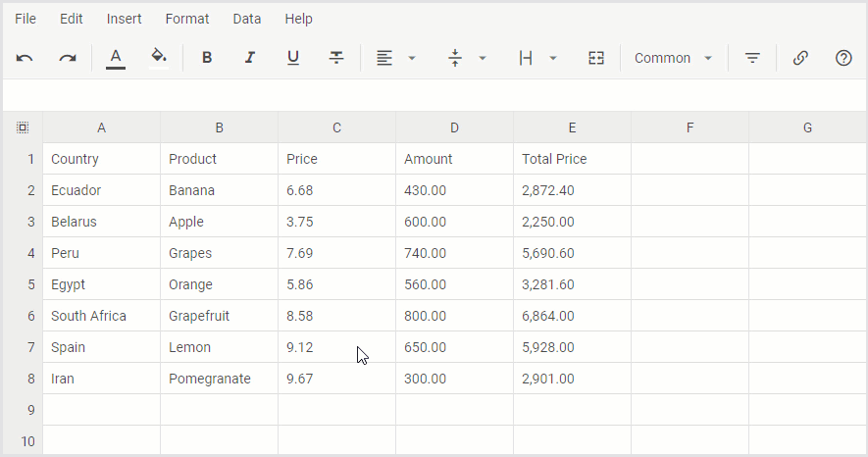Click the Grapes cell
Image resolution: width=868 pixels, height=457 pixels.
[220, 253]
